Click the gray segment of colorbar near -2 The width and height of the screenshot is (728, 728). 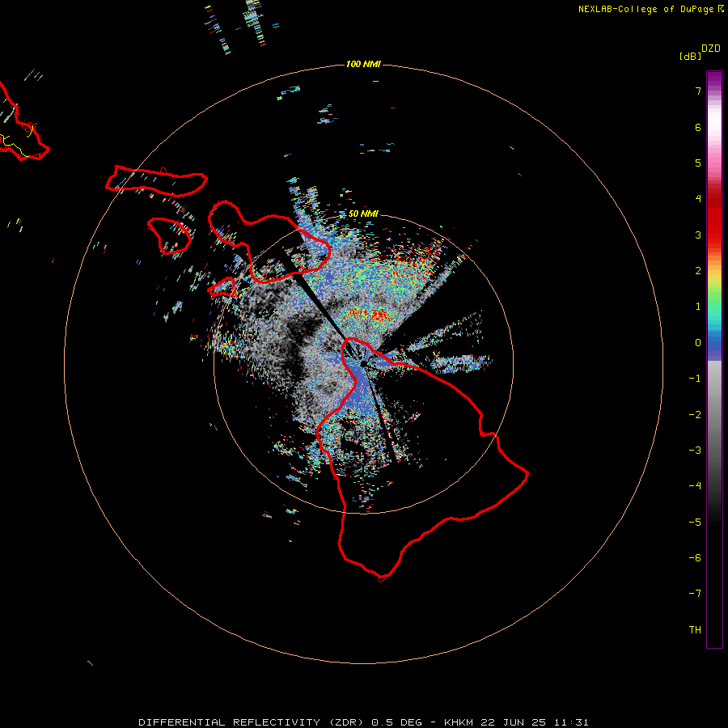[714, 415]
